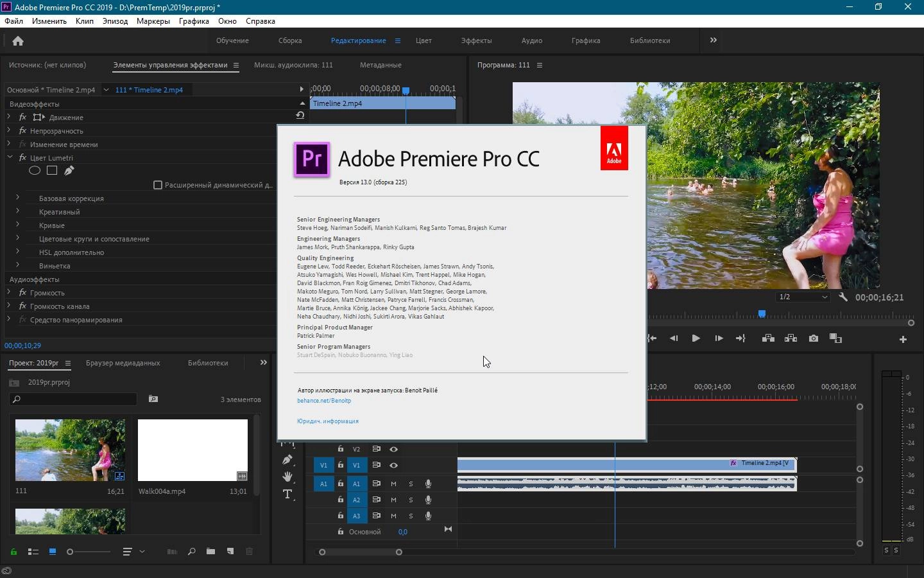The width and height of the screenshot is (924, 578).
Task: Click the Lift button in Program monitor
Action: coord(768,338)
